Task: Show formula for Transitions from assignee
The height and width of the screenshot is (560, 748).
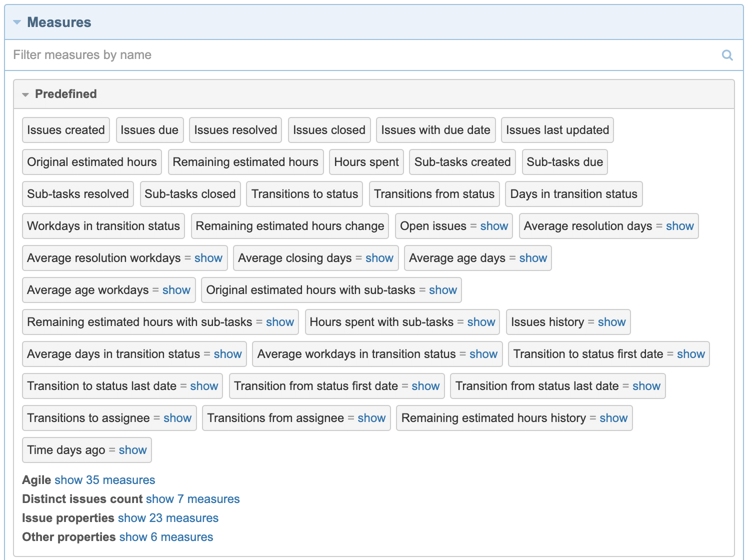Action: [371, 418]
